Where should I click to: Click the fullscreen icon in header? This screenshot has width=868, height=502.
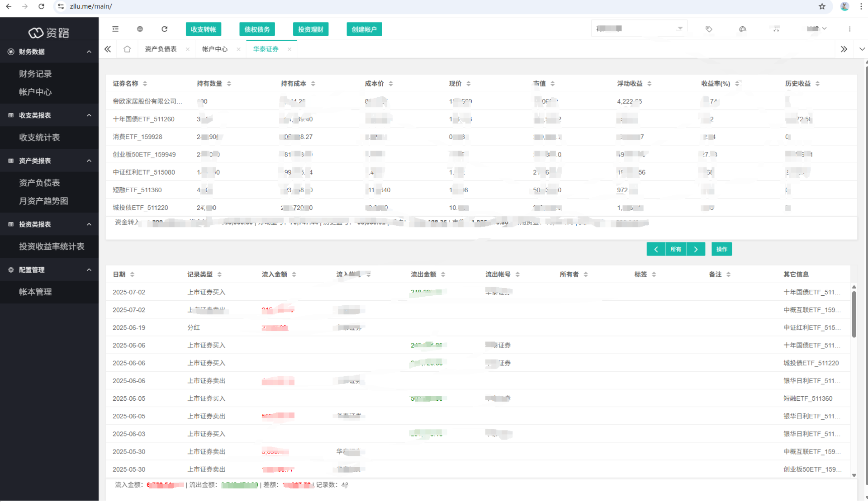[776, 29]
